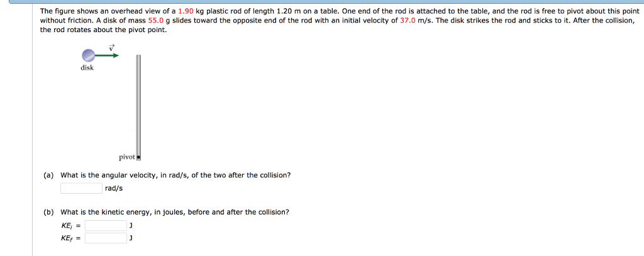The height and width of the screenshot is (256, 644).
Task: Click the "disk" label under the disk
Action: point(87,68)
